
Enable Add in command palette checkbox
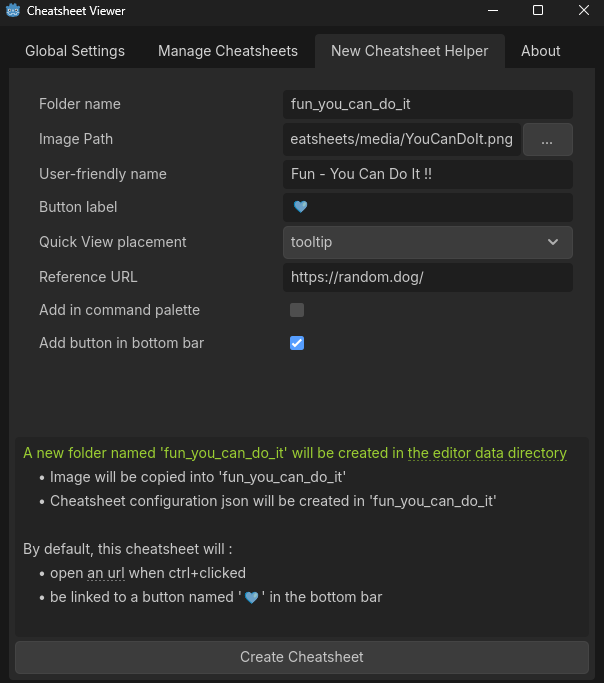click(297, 310)
